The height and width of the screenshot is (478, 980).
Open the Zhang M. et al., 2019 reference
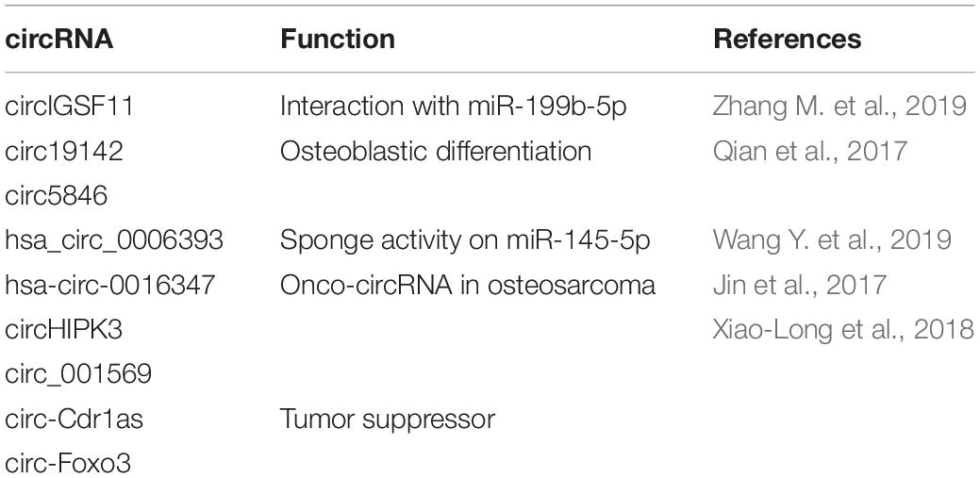pyautogui.click(x=839, y=107)
